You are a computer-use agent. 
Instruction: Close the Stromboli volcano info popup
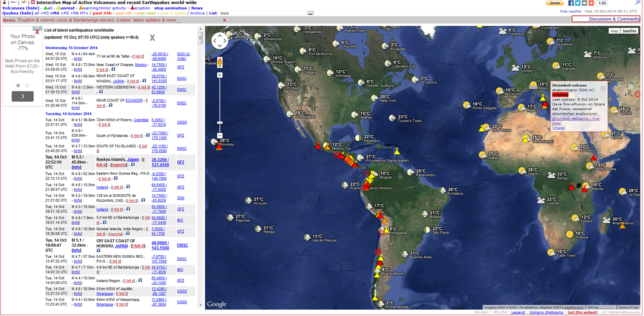[x=603, y=88]
